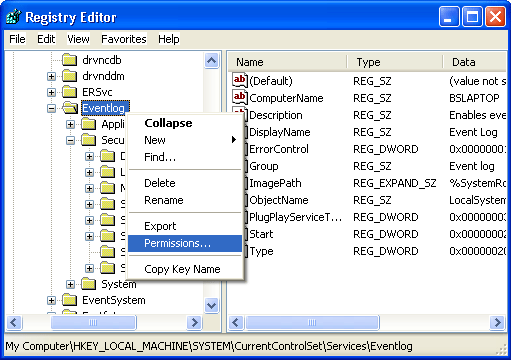Open the Help menu
This screenshot has height=360, width=511.
pos(169,39)
